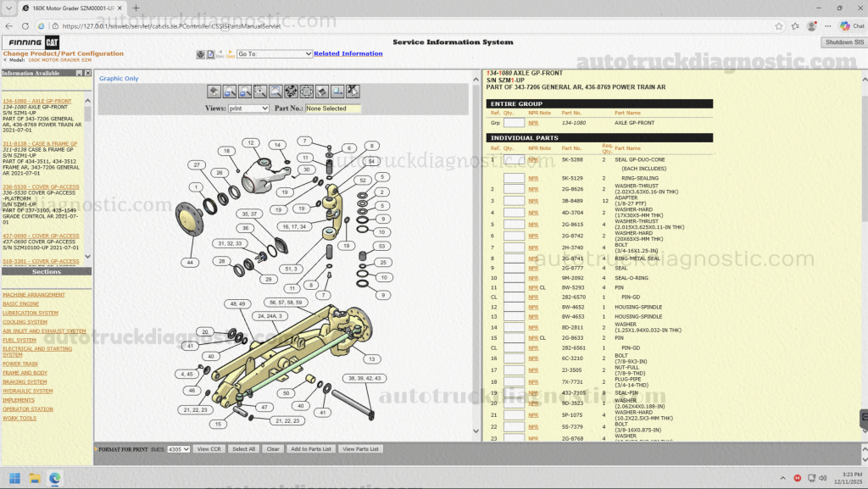This screenshot has height=489, width=868.
Task: Click the graphic pane scroll down arrow
Action: pyautogui.click(x=476, y=431)
